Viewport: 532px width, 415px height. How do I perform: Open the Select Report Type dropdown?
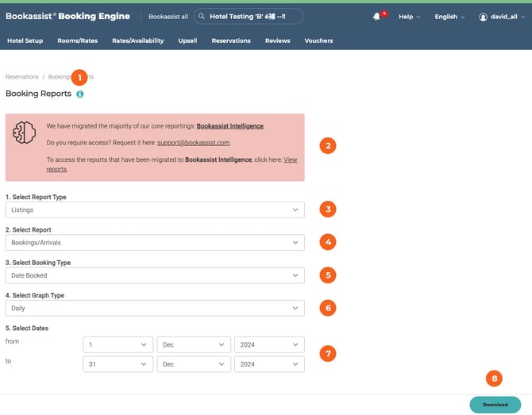tap(154, 209)
